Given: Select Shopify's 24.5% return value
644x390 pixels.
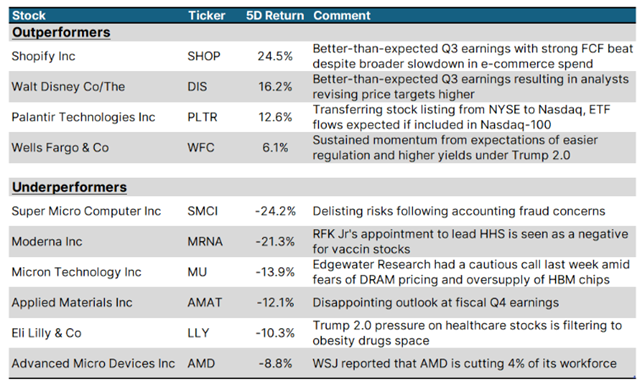Looking at the screenshot, I should (x=275, y=56).
